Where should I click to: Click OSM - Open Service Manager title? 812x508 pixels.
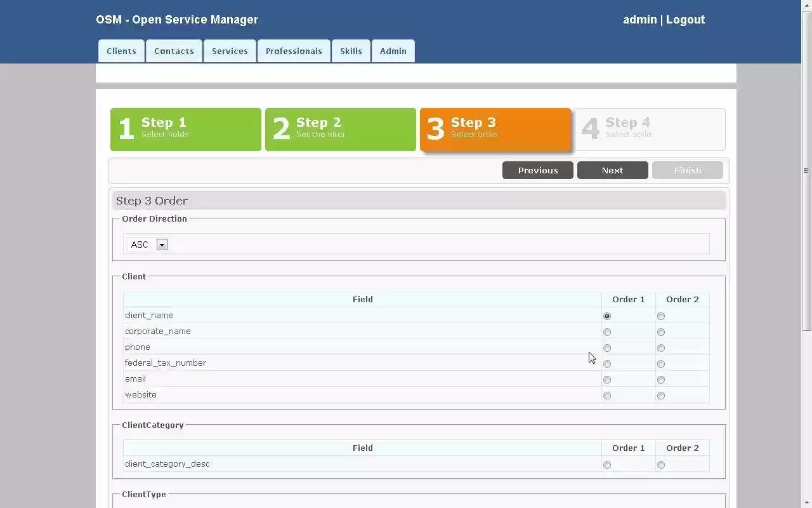click(177, 20)
